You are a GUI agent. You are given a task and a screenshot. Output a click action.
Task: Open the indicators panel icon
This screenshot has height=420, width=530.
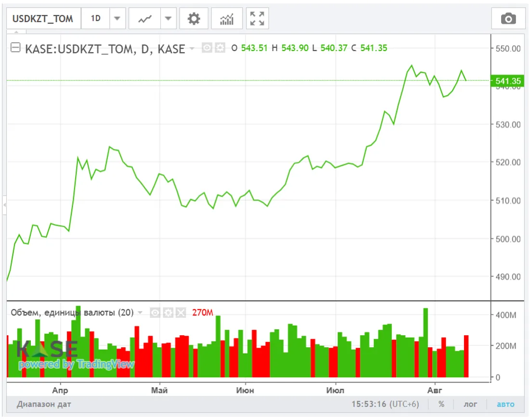(227, 19)
